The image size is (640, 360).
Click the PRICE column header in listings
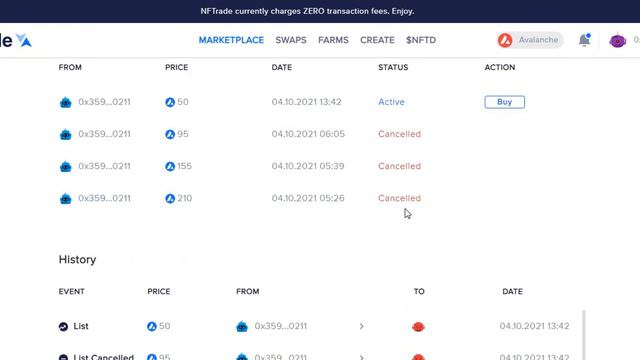pyautogui.click(x=176, y=67)
